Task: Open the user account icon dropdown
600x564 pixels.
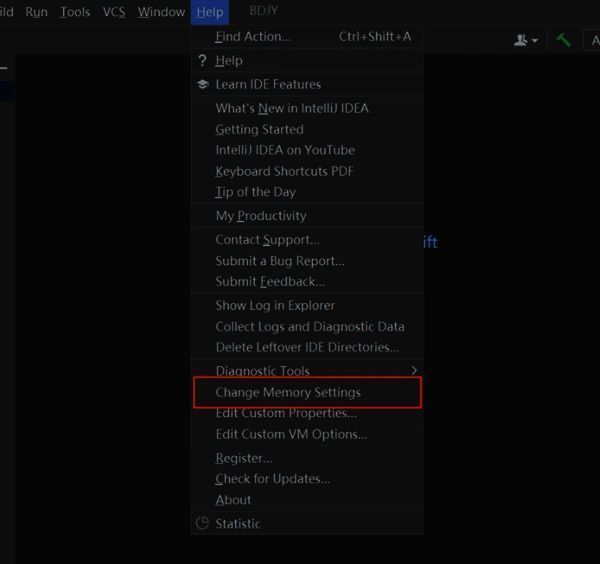Action: point(526,40)
